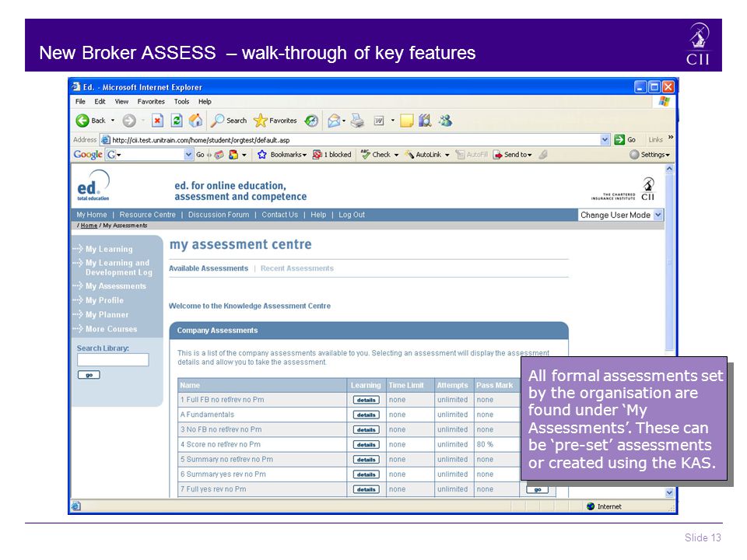
Task: Click the browser address URL field
Action: point(349,140)
